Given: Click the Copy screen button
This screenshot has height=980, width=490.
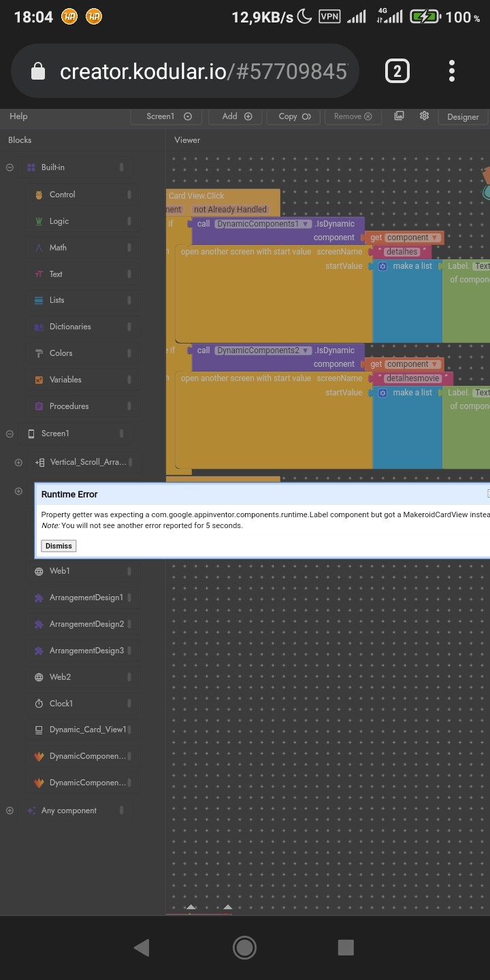Looking at the screenshot, I should pos(295,116).
